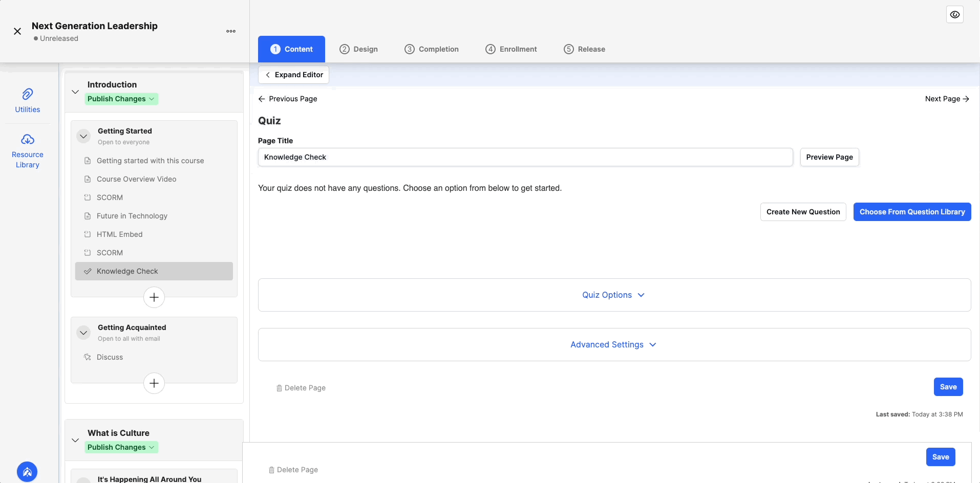
Task: Click the checkmark icon beside Knowledge Check
Action: point(88,271)
